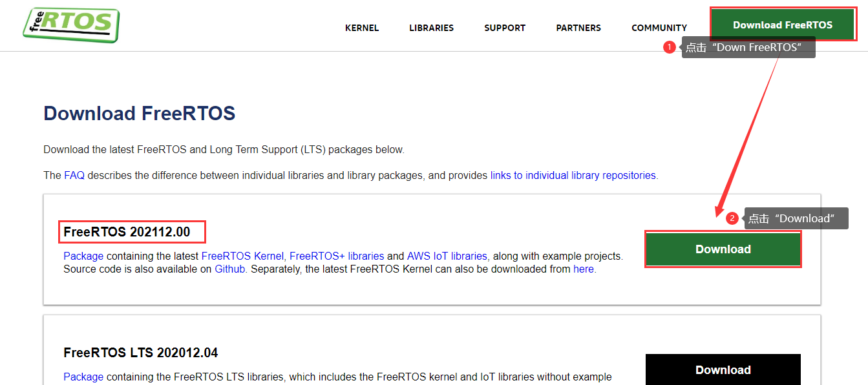
Task: Click the FreeRTOS LTS 202012.04 title
Action: [141, 353]
